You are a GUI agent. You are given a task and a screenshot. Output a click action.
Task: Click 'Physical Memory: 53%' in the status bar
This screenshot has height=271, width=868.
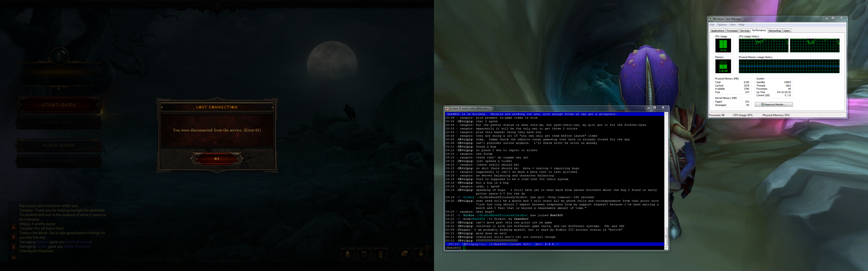point(776,115)
